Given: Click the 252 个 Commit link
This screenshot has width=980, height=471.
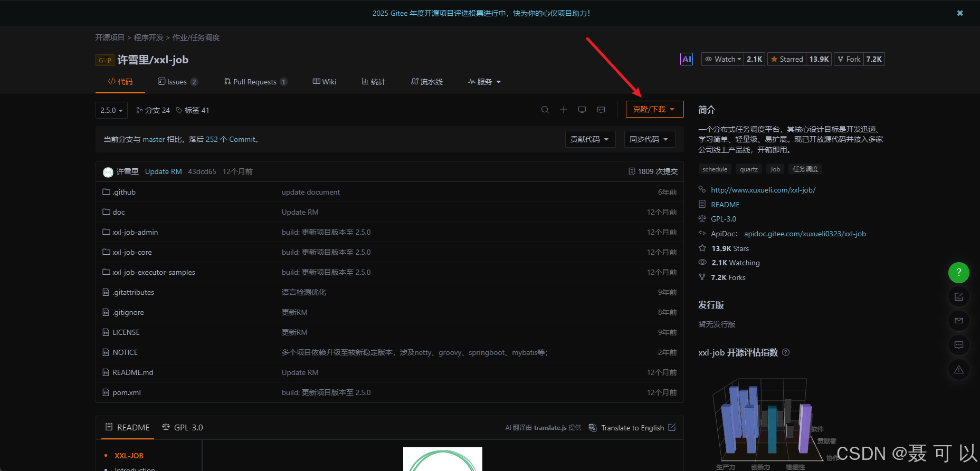Looking at the screenshot, I should [x=231, y=139].
